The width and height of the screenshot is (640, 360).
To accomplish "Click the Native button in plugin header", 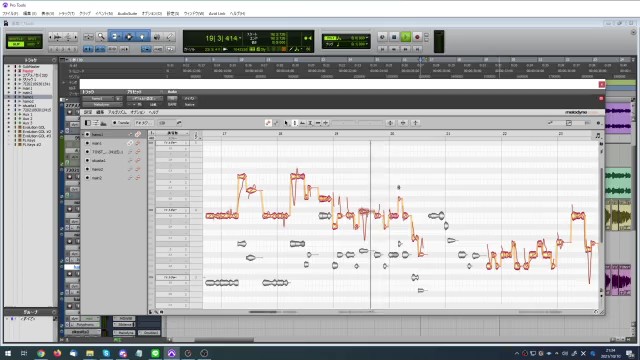I will pos(189,104).
